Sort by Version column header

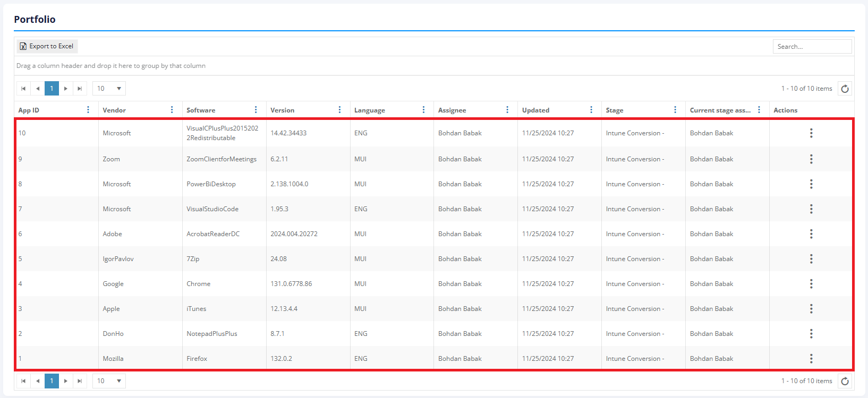pos(282,110)
